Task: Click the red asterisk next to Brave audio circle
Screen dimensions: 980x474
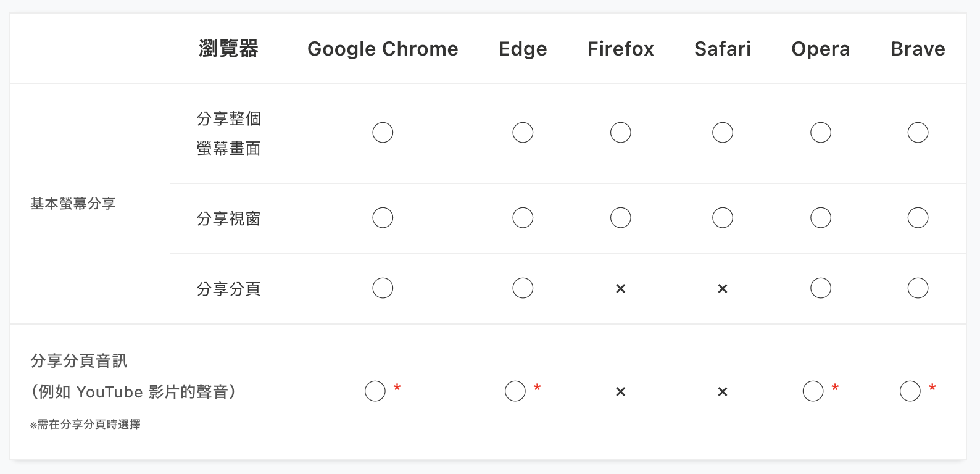Action: click(932, 388)
